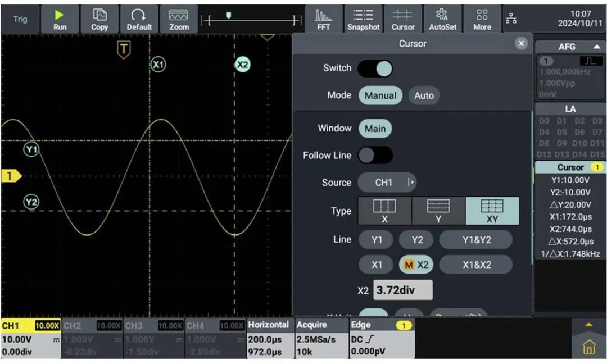
Task: Click the X2:744.0µs cursor readout
Action: [570, 229]
